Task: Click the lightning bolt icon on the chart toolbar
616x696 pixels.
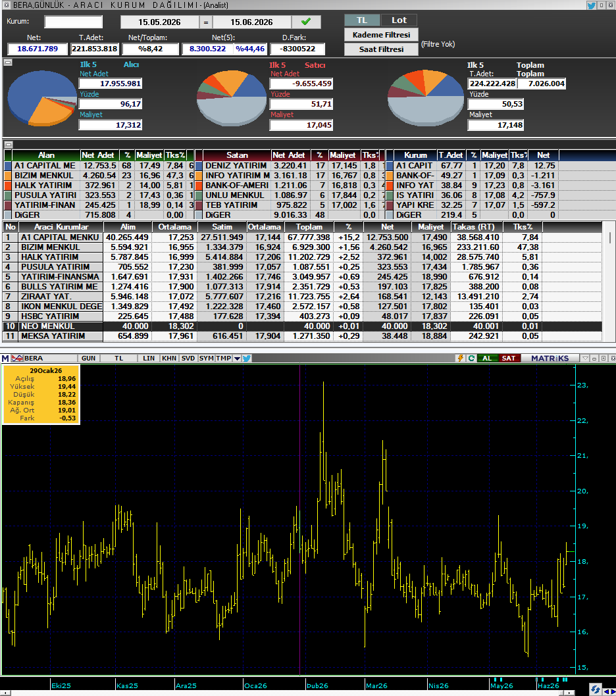Action: 461,359
